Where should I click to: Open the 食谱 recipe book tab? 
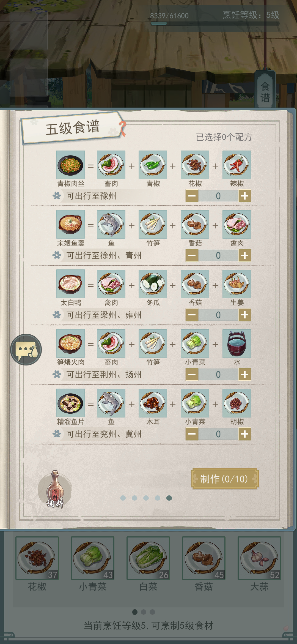(x=265, y=89)
